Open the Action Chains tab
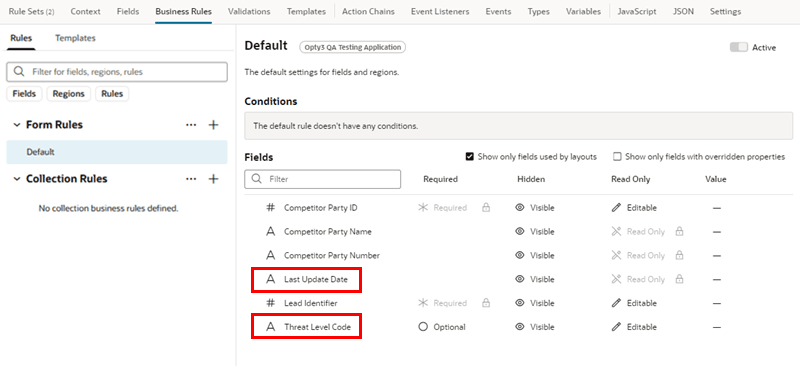 [368, 11]
